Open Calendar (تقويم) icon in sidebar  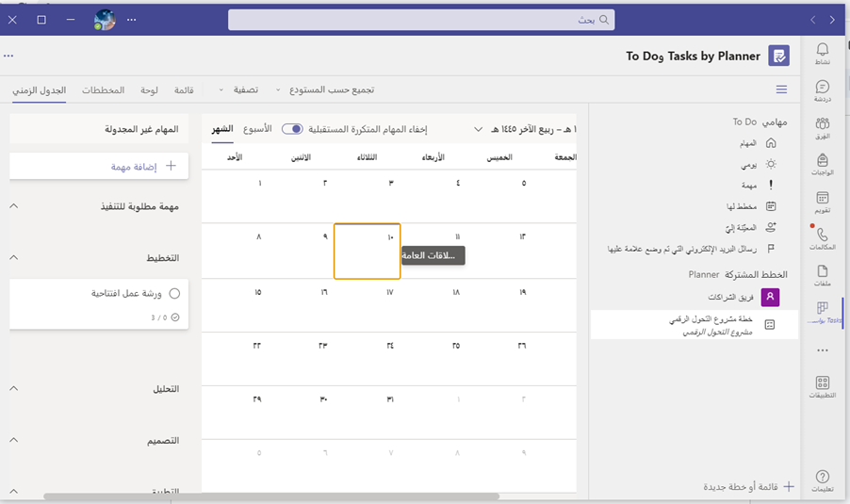tap(822, 202)
